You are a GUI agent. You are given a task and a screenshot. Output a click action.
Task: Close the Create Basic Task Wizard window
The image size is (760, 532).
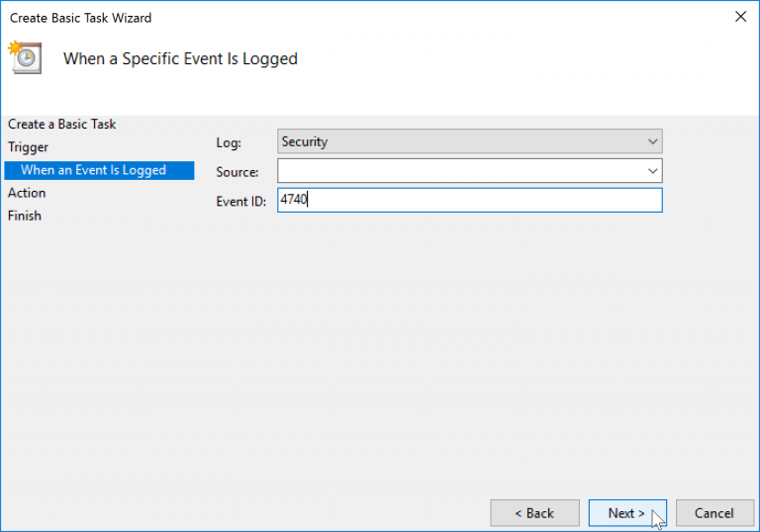pyautogui.click(x=740, y=17)
